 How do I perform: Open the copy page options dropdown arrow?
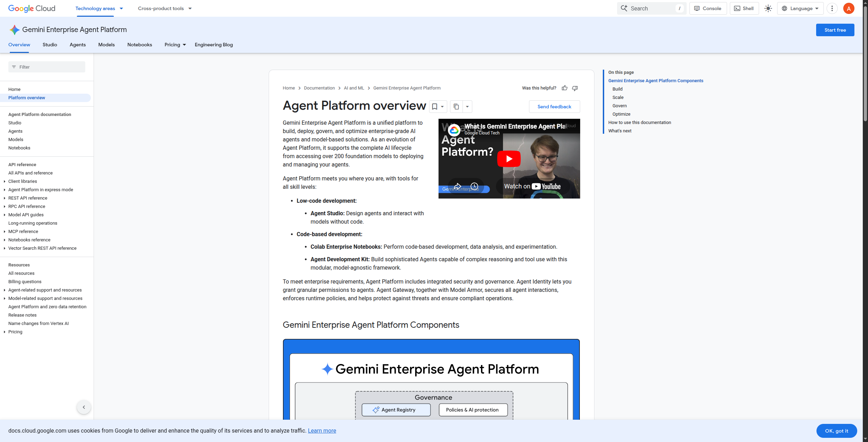tap(467, 107)
